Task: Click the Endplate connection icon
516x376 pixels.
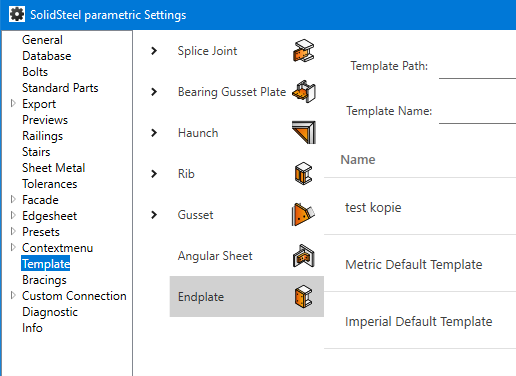Action: [303, 296]
